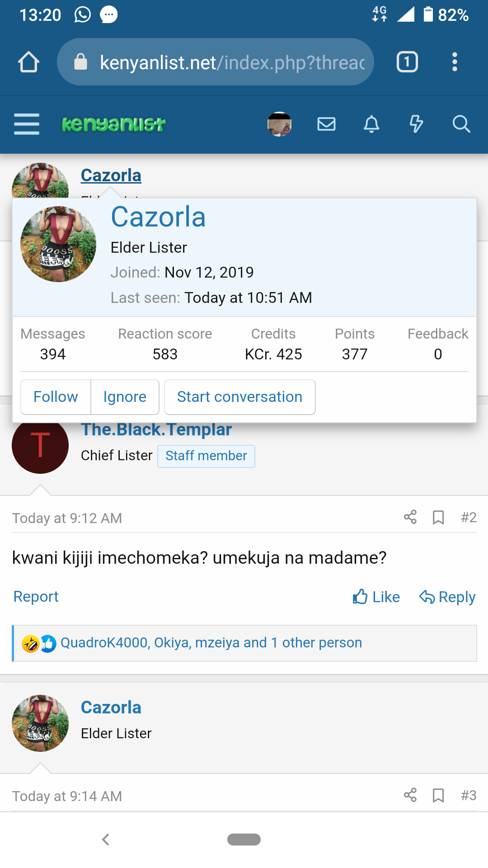
Task: Tap the browser home icon
Action: 28,62
